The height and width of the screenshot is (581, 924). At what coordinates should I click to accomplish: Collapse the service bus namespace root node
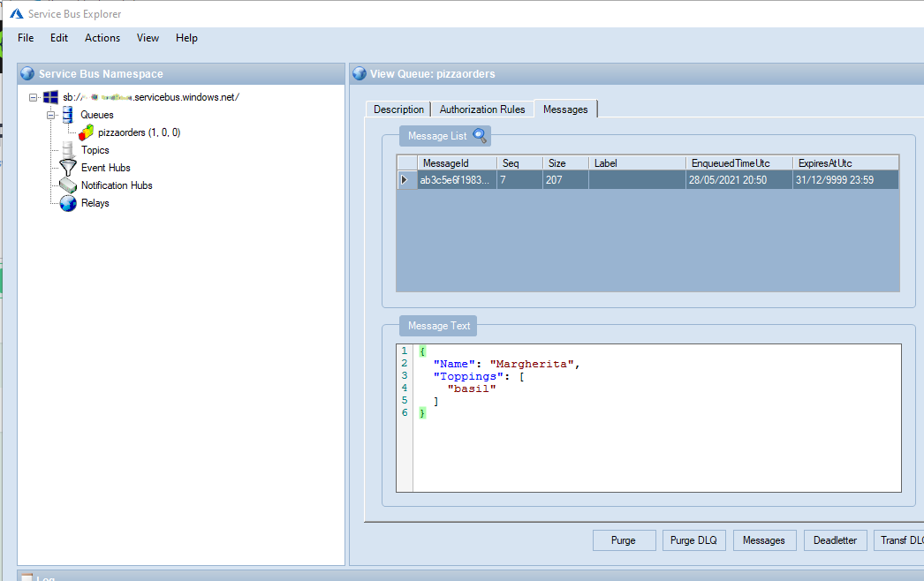pos(34,97)
